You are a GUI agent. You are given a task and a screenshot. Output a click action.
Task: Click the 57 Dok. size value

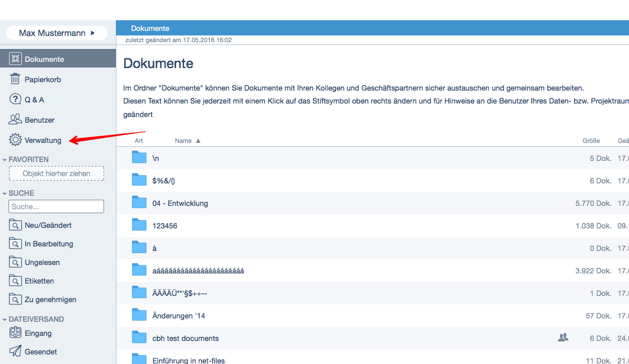tap(599, 316)
